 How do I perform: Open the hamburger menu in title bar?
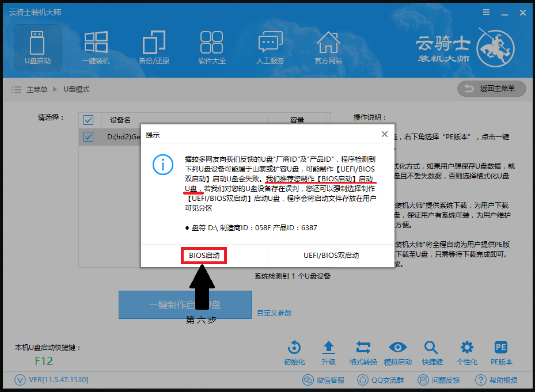pos(486,12)
